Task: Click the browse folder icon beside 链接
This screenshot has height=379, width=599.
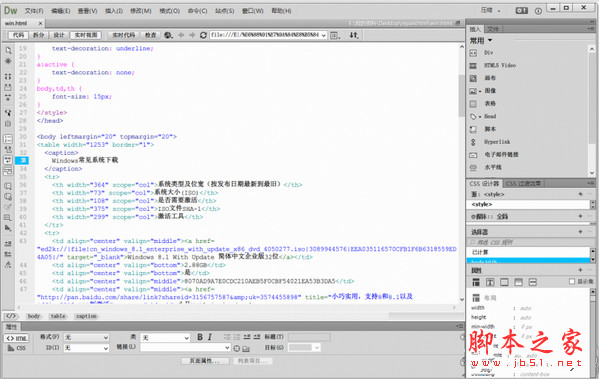Action: pyautogui.click(x=246, y=348)
